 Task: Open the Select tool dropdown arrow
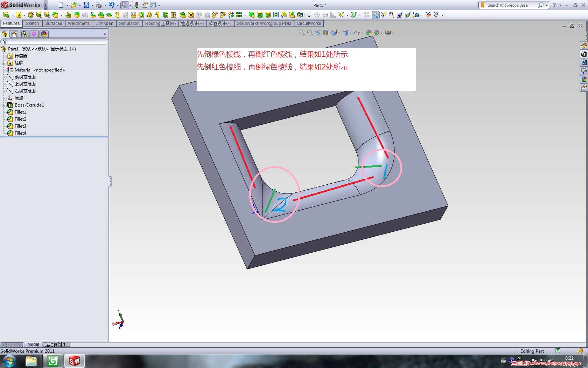point(131,5)
